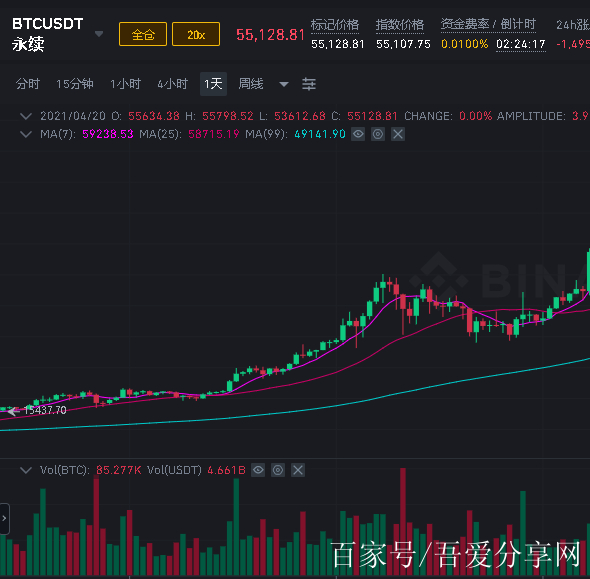This screenshot has height=579, width=590.
Task: Remove the volume indicator with X
Action: pyautogui.click(x=298, y=470)
